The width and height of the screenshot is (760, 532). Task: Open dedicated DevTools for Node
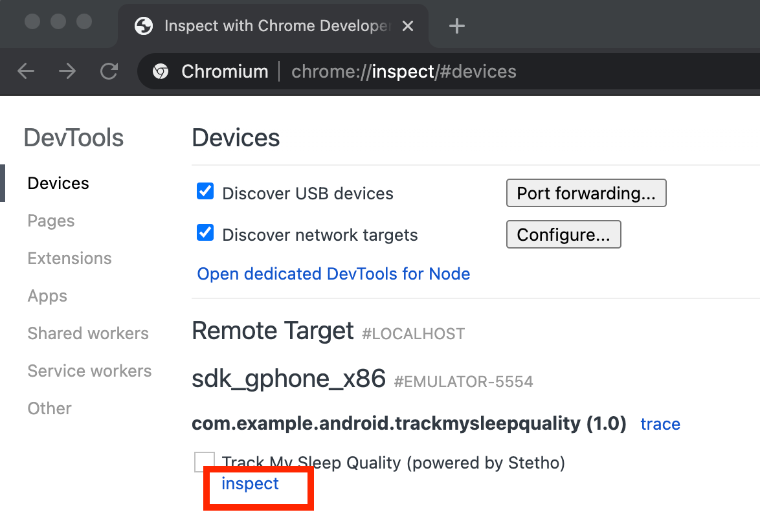tap(333, 274)
